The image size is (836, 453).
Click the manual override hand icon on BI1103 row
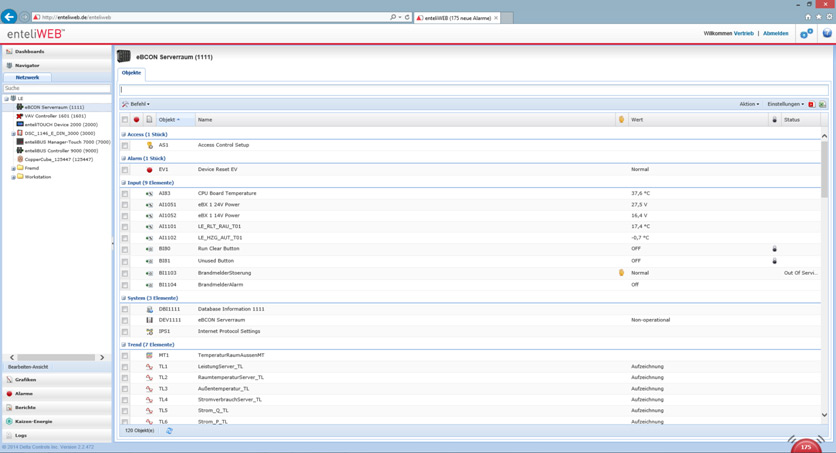point(621,272)
